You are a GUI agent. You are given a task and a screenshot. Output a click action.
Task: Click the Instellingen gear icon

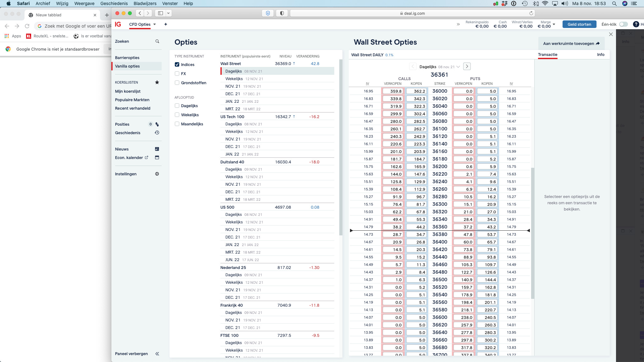pos(157,174)
